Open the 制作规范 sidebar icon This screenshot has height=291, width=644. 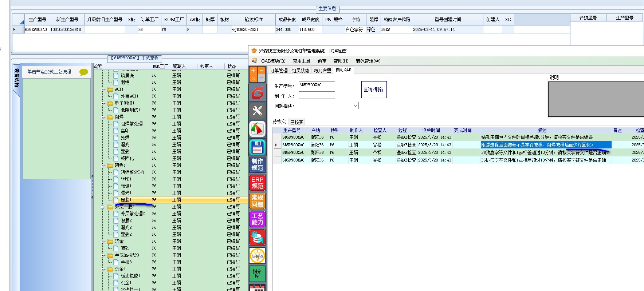257,165
